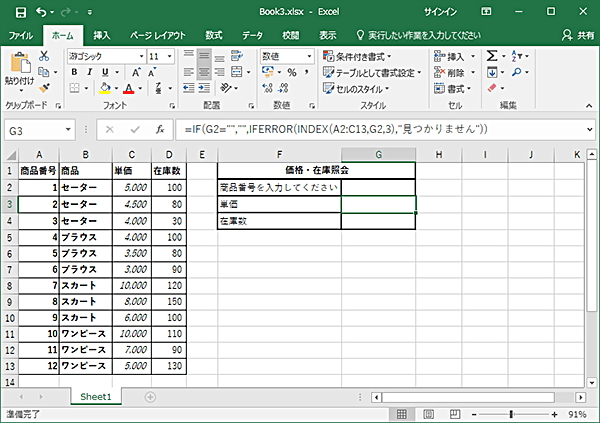The width and height of the screenshot is (600, 423).
Task: Toggle Italic formatting
Action: pyautogui.click(x=89, y=73)
